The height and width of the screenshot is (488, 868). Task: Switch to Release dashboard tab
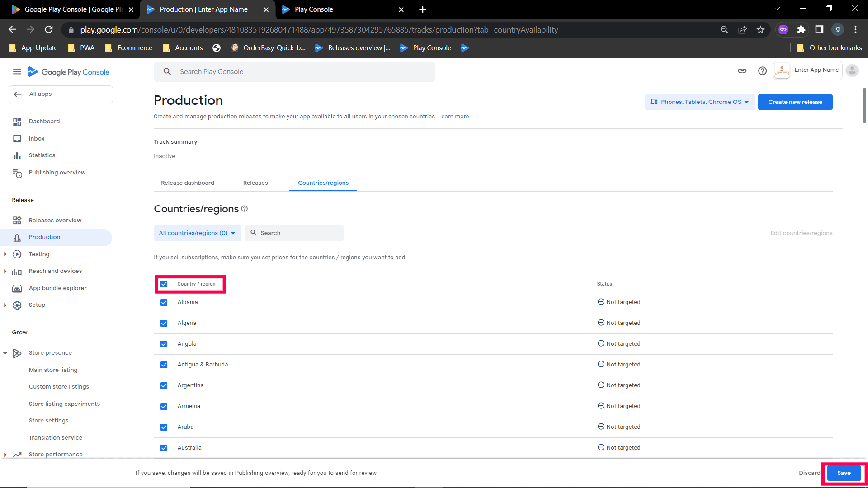[x=188, y=183]
